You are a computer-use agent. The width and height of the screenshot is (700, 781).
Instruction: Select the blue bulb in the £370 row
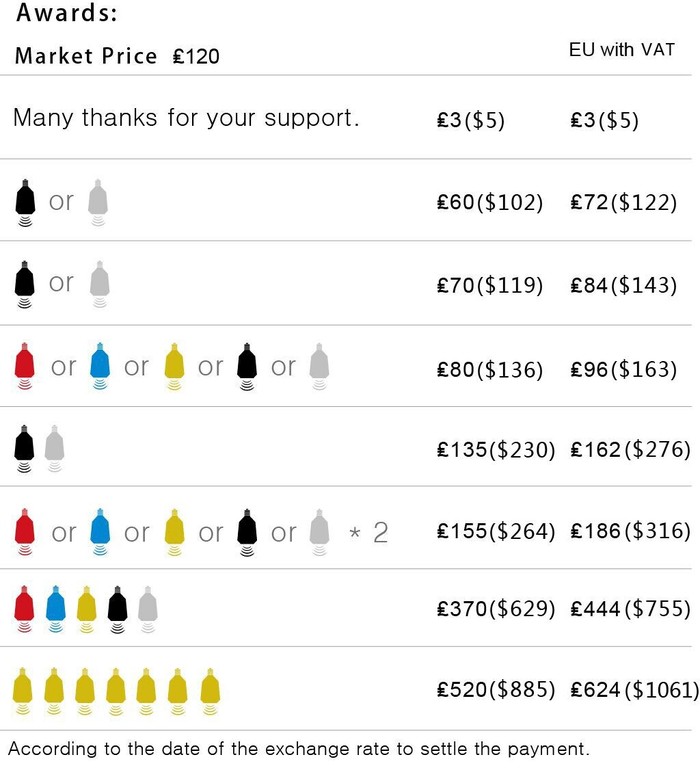[x=55, y=609]
